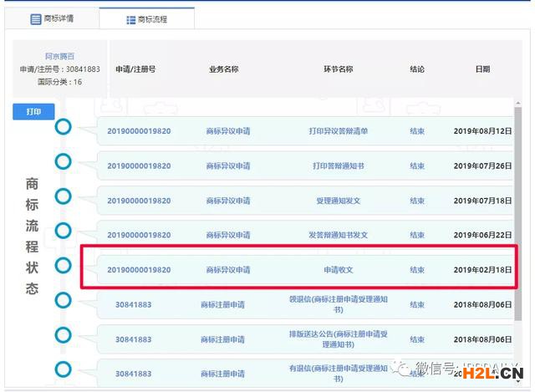Select the 申请收文 step name
Image resolution: width=535 pixels, height=392 pixels.
338,270
